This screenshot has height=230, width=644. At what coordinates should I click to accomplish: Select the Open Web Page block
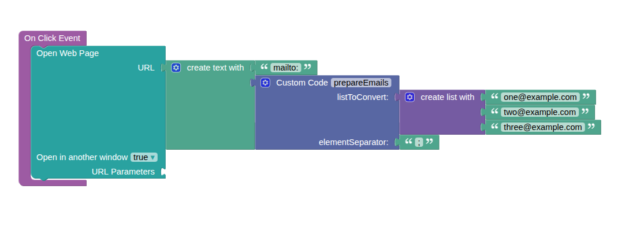pyautogui.click(x=68, y=53)
